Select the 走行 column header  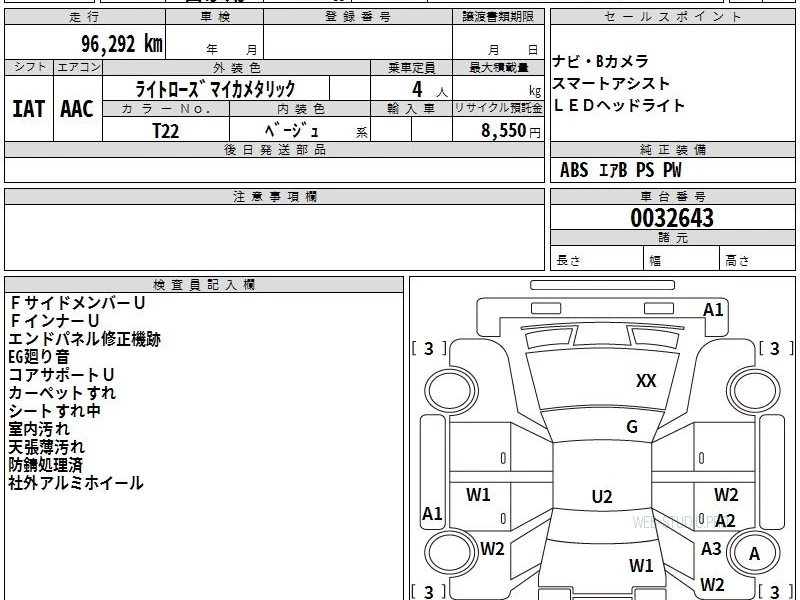[85, 17]
